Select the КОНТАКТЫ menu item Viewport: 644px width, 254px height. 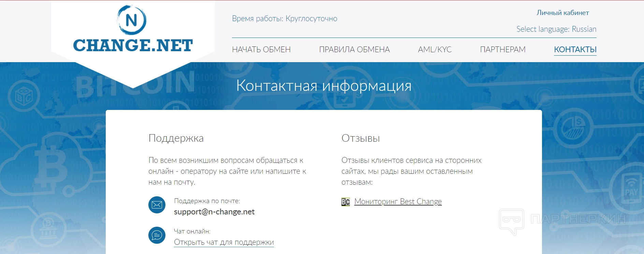click(x=575, y=50)
